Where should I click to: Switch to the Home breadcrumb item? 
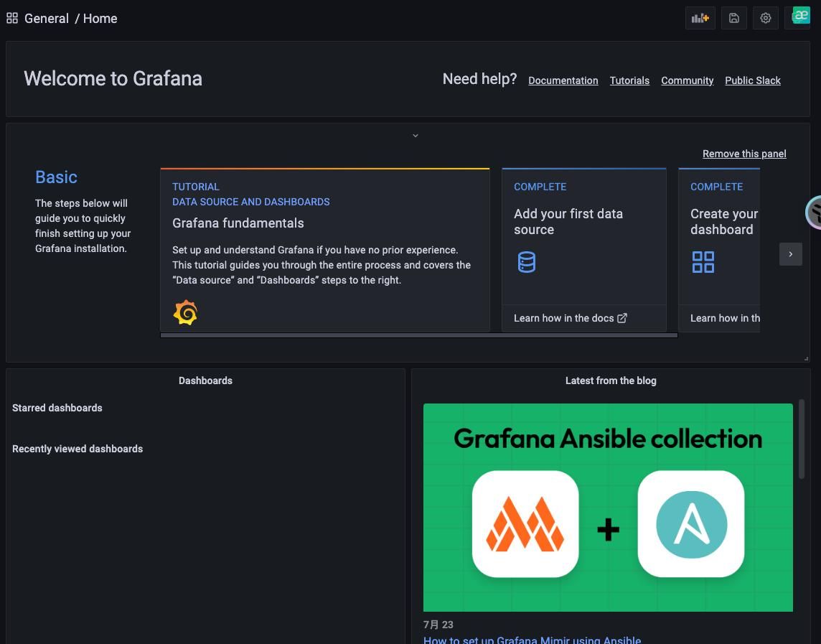(x=100, y=19)
